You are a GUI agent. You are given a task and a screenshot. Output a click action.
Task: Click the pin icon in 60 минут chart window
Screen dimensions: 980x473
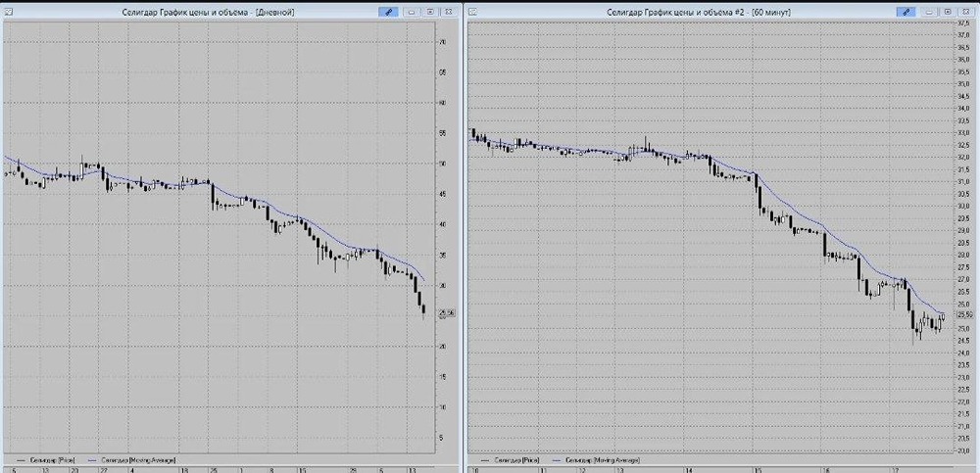point(906,12)
